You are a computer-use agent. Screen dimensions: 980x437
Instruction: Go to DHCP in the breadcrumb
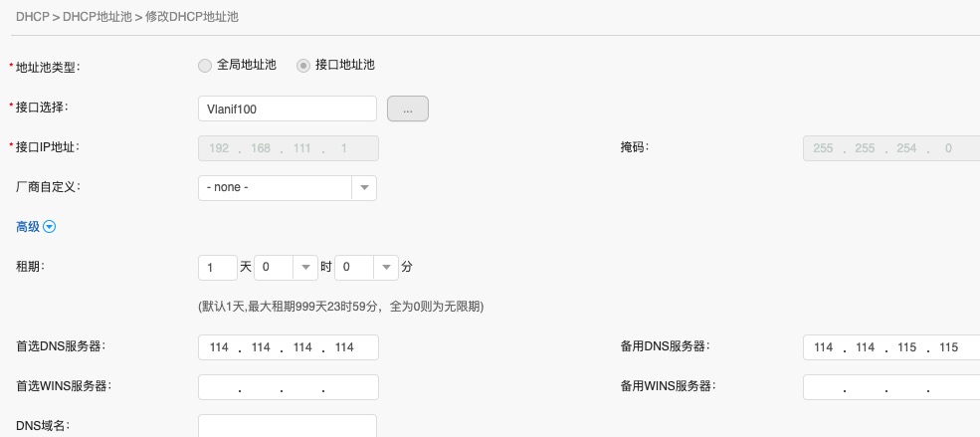[x=31, y=17]
